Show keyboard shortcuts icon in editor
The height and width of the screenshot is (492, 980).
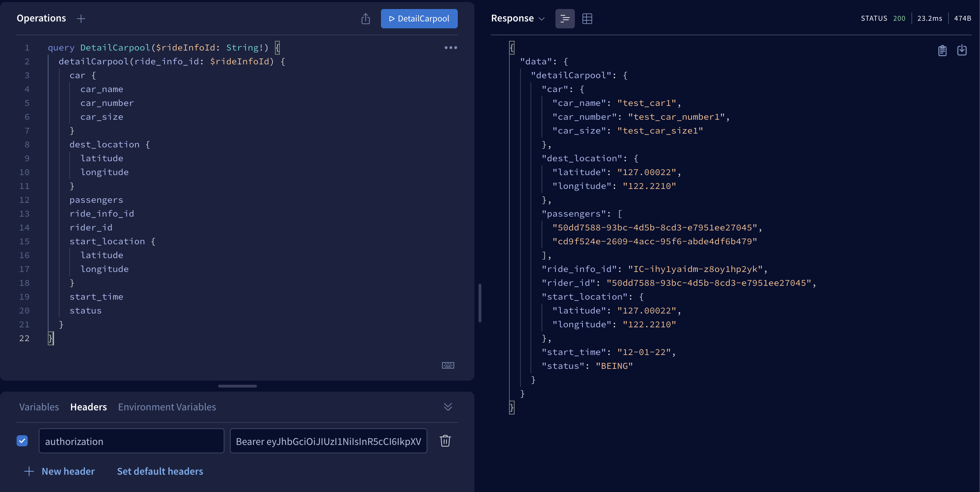tap(448, 365)
